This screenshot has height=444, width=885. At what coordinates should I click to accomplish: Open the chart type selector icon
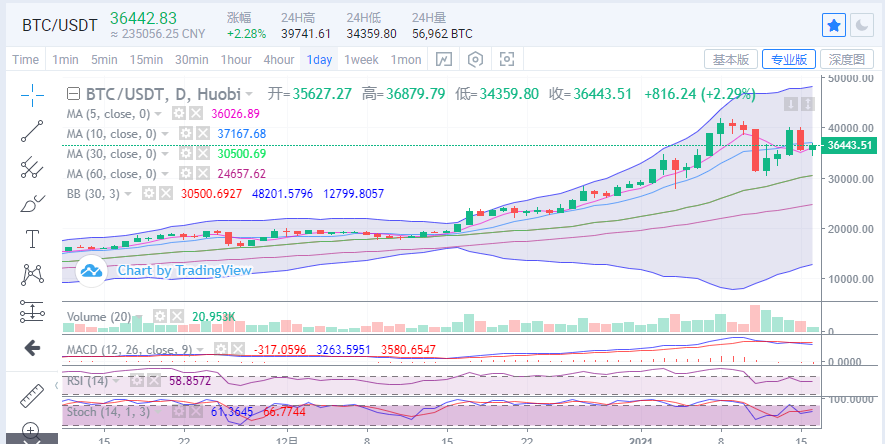(444, 59)
